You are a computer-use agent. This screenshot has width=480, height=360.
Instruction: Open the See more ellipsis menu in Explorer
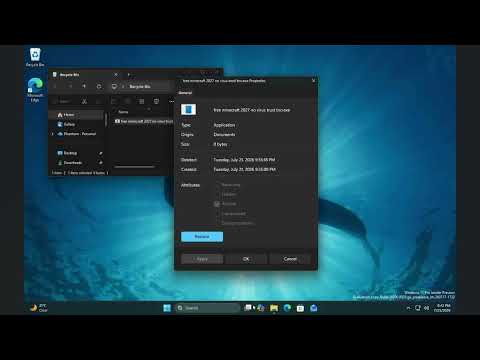(x=171, y=101)
